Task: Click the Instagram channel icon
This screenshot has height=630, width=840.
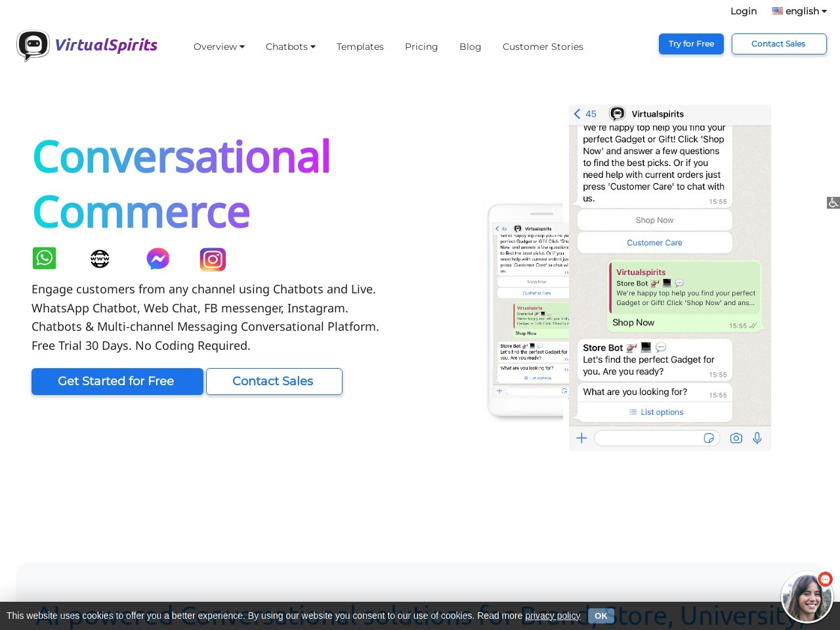Action: click(x=213, y=259)
